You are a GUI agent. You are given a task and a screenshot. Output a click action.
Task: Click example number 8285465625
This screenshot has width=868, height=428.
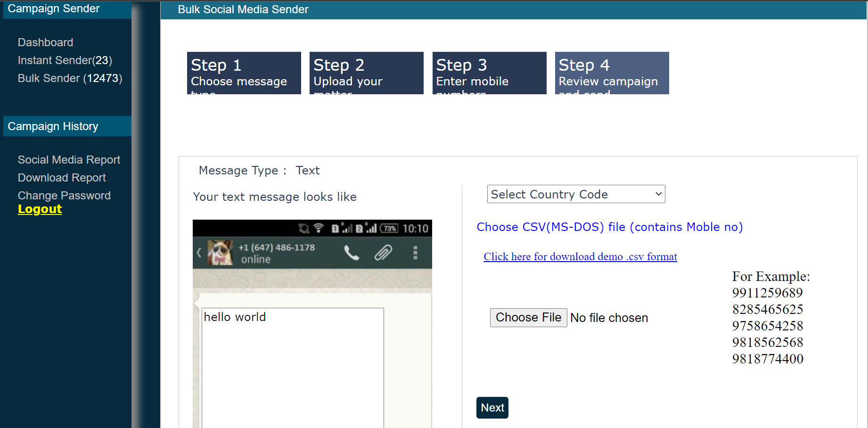tap(768, 309)
